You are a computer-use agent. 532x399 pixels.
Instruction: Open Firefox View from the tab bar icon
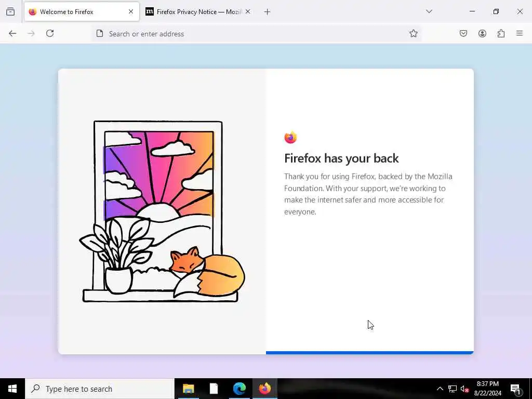coord(10,11)
